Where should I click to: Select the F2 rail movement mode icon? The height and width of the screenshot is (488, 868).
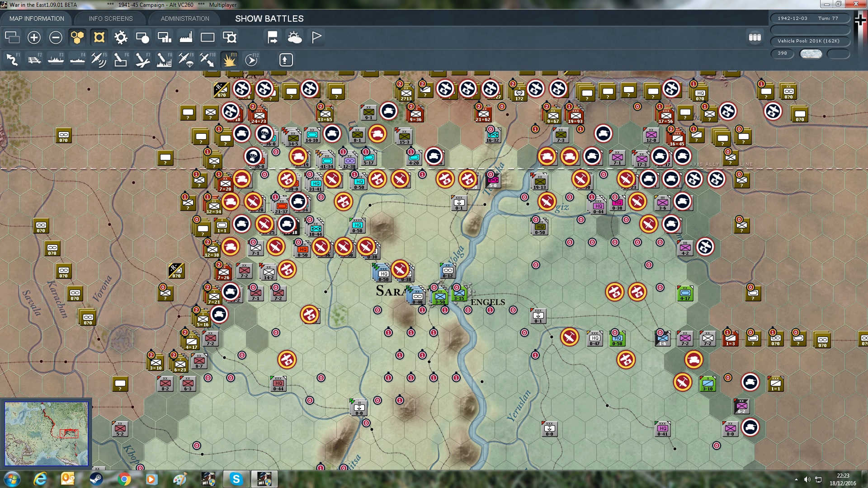tap(34, 60)
